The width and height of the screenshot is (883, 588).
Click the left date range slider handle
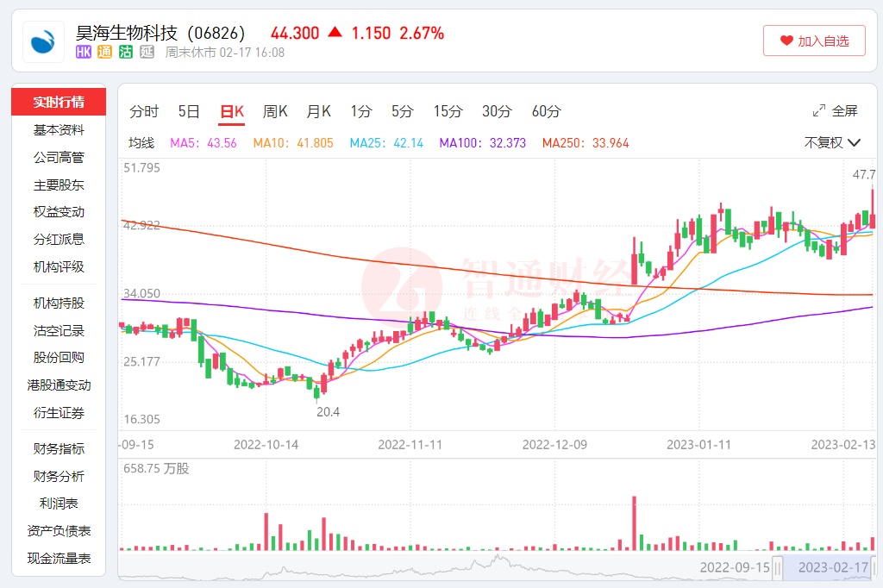tap(778, 567)
